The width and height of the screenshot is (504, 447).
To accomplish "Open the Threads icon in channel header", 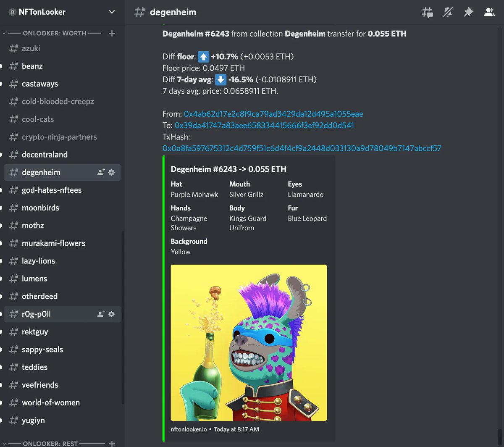I will (x=427, y=12).
